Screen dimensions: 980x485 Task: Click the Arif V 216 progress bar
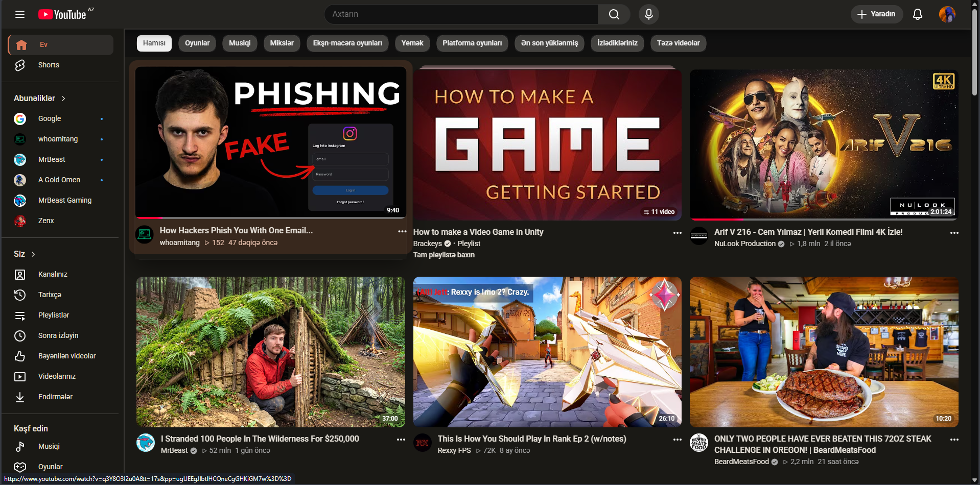[x=824, y=219]
